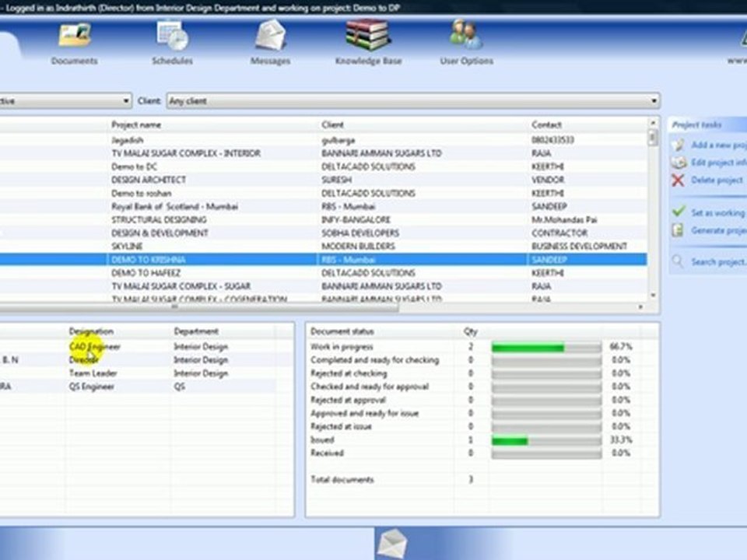Open the Messages envelope icon
This screenshot has width=747, height=560.
(270, 35)
